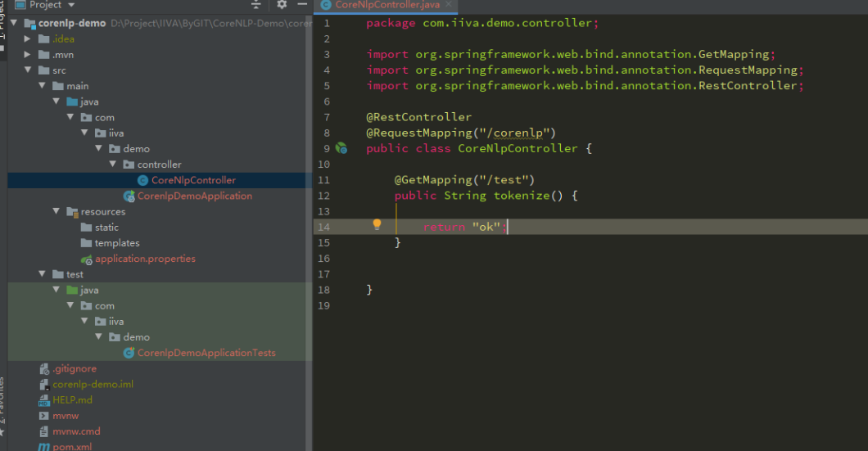Click the package declaration on line 1
Image resolution: width=868 pixels, height=451 pixels.
point(482,23)
